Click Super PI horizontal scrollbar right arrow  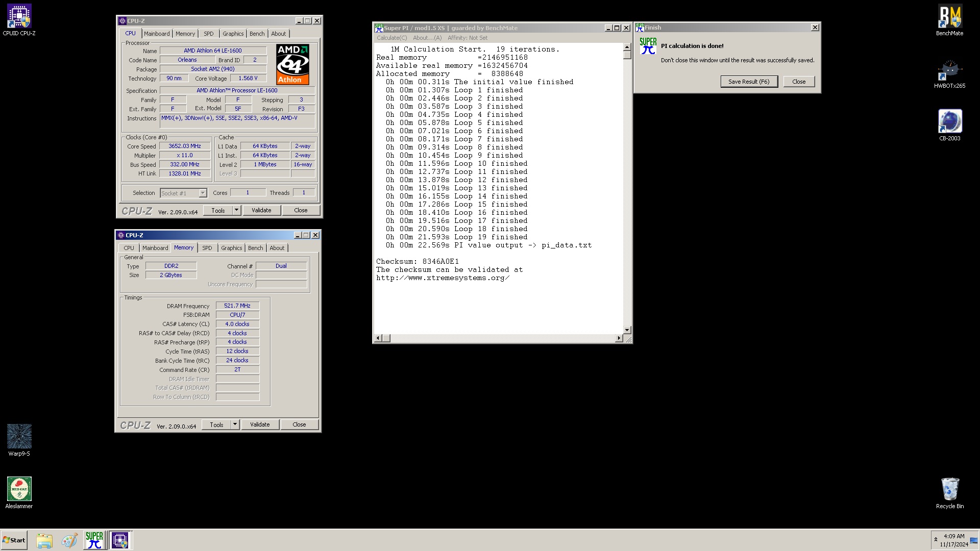pos(619,338)
